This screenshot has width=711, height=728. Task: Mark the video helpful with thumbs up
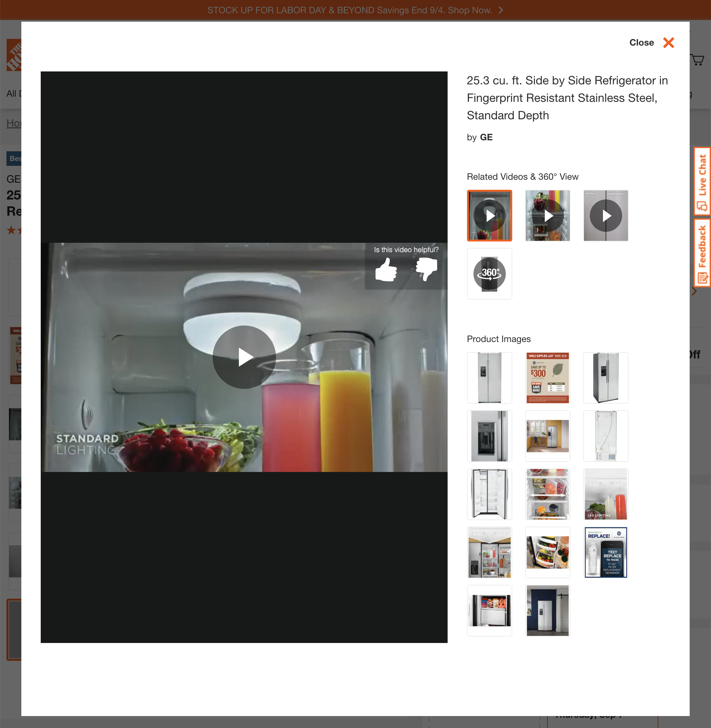point(386,270)
